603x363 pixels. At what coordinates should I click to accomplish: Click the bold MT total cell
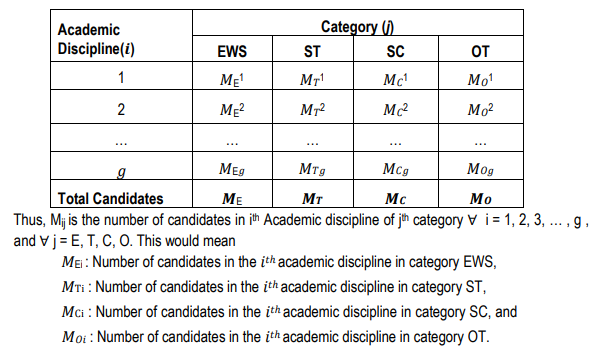click(x=313, y=194)
